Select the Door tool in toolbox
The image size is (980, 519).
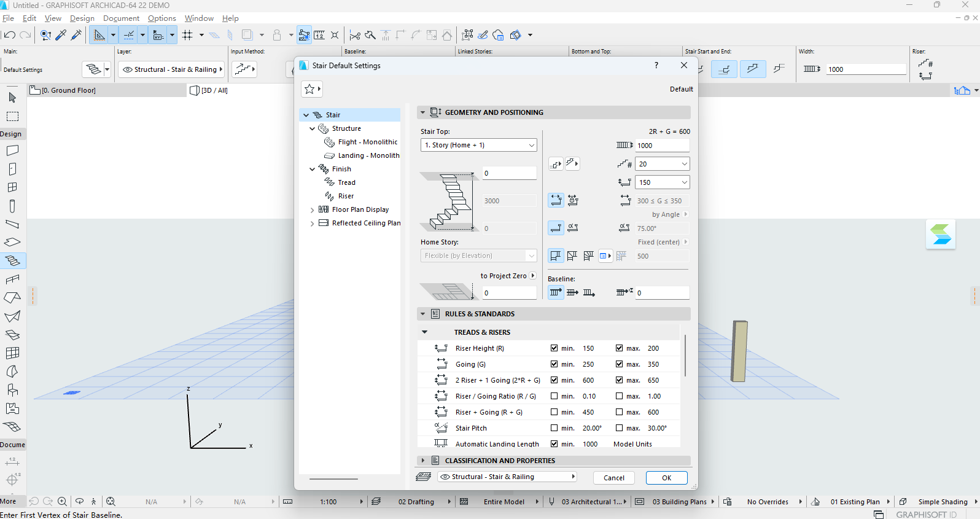click(x=12, y=169)
